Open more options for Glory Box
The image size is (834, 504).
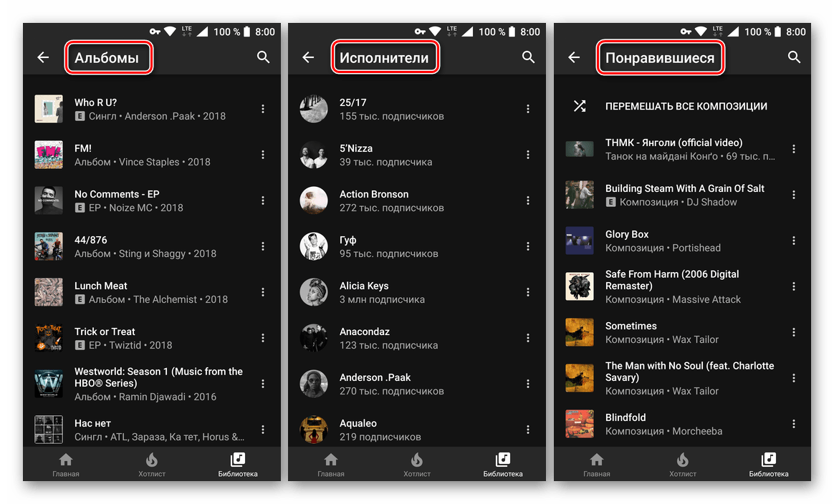[794, 241]
